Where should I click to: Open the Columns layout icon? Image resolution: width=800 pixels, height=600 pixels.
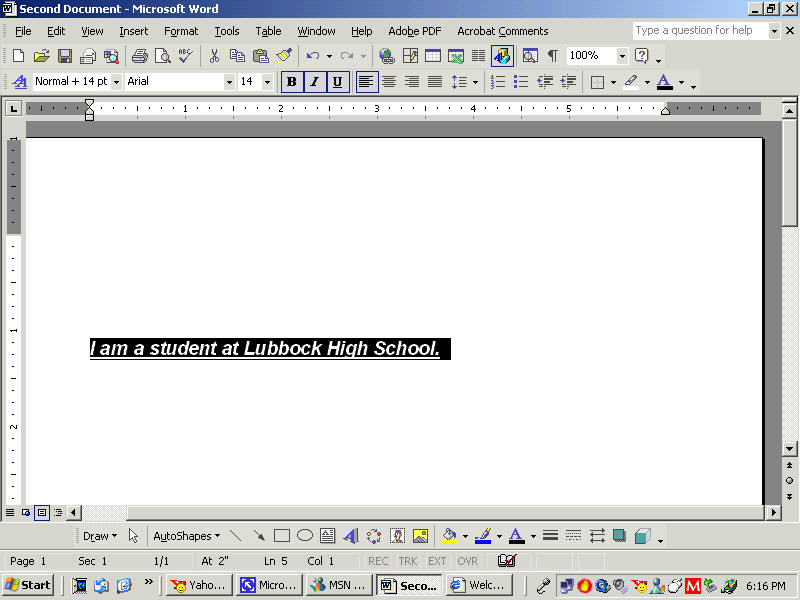(x=478, y=56)
